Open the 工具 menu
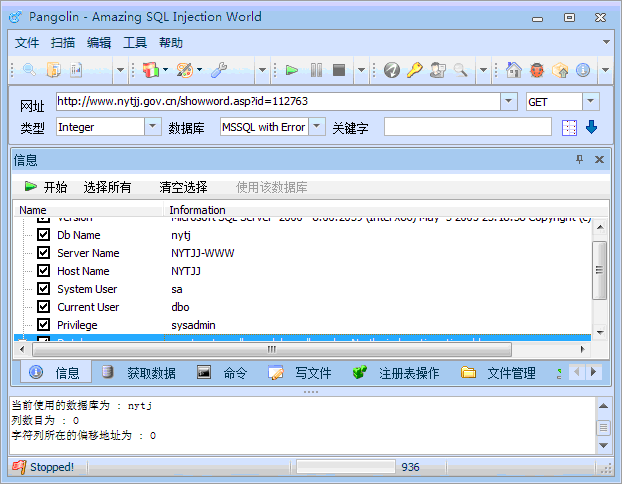 135,42
